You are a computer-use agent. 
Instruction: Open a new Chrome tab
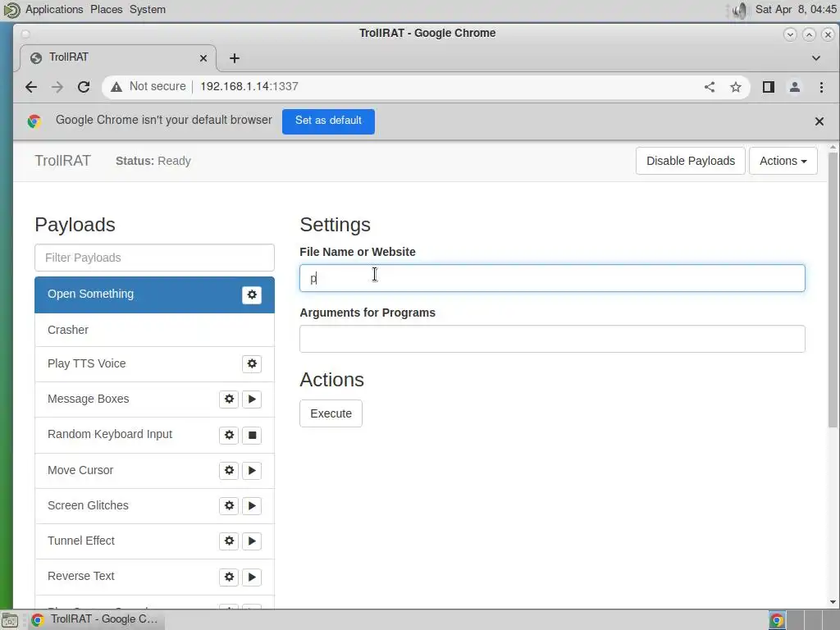234,58
